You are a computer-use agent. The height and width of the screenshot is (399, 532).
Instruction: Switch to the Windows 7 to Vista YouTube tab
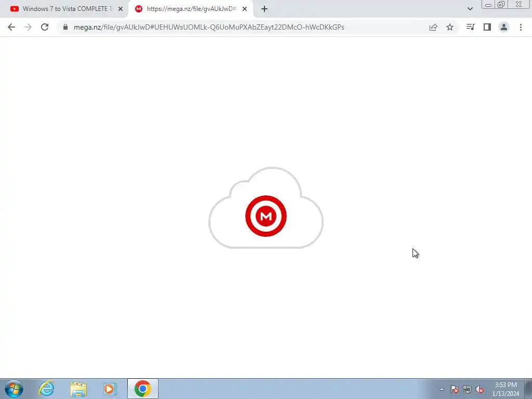point(64,9)
